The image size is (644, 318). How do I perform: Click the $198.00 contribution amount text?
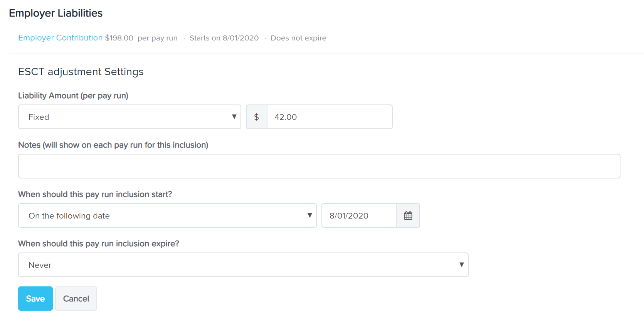pos(119,38)
